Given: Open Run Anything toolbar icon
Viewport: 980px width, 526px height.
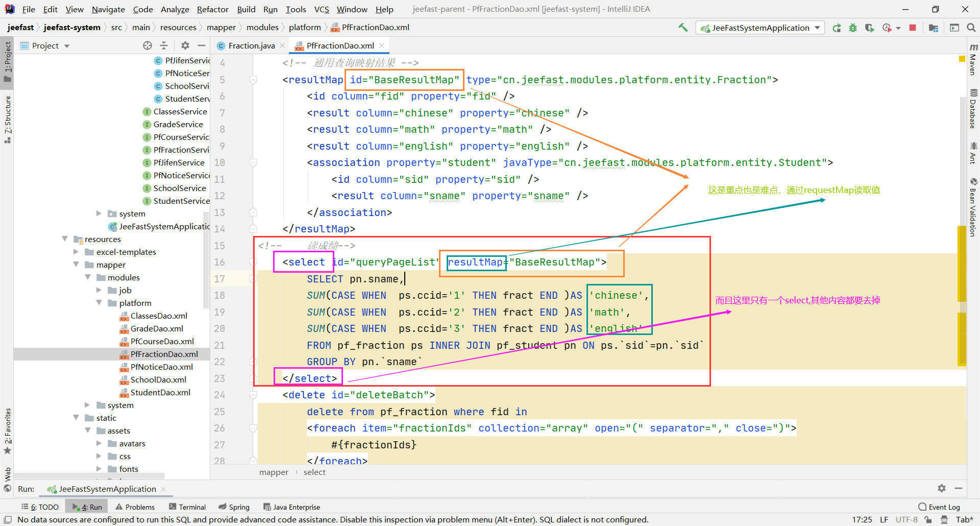Looking at the screenshot, I should 954,28.
